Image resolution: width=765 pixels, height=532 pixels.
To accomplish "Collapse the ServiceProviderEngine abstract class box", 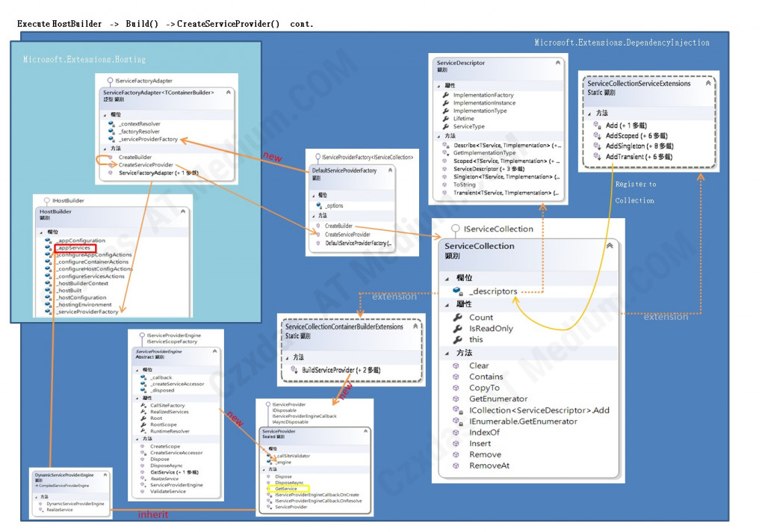I will [x=214, y=351].
